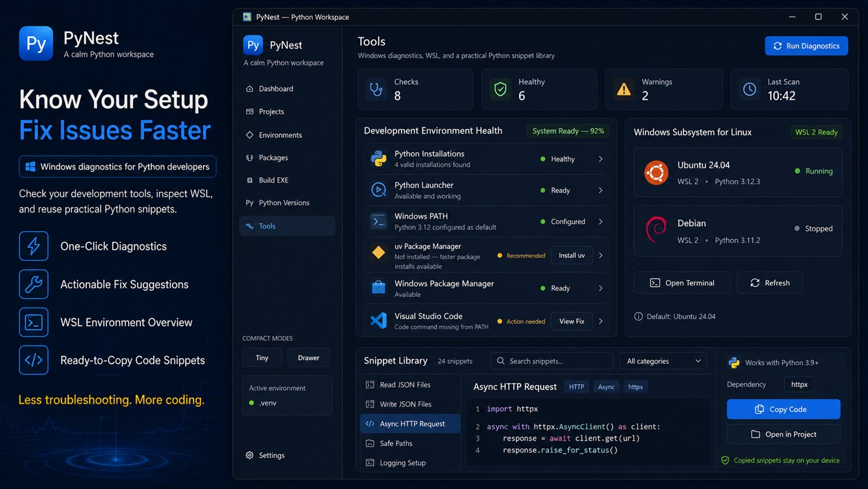Click the Windows PATH terminal icon

tap(379, 221)
